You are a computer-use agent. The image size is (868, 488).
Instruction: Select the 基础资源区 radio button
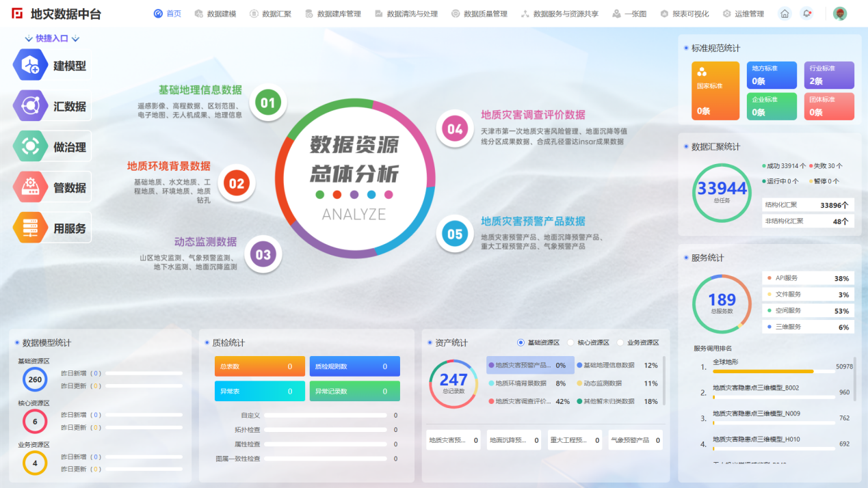521,342
